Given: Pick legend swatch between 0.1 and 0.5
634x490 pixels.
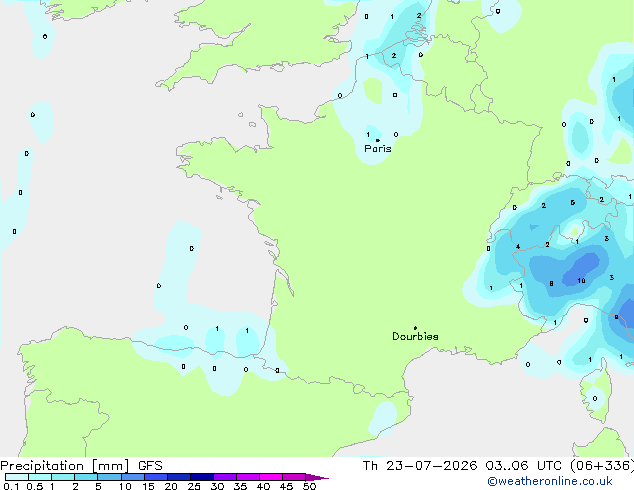Looking at the screenshot, I should (17, 477).
